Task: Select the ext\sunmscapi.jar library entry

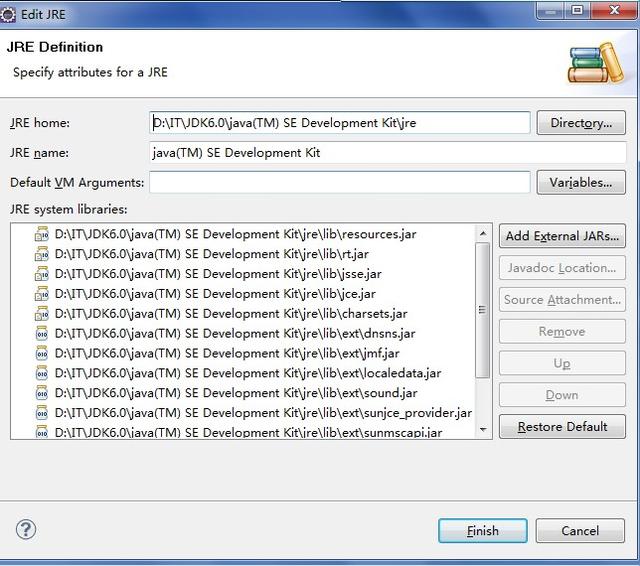Action: [248, 432]
